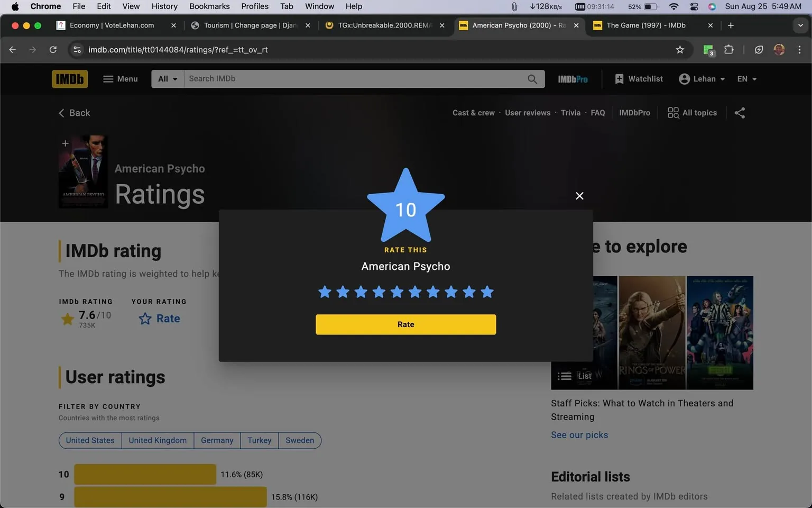
Task: Click the Watchlist bookmark icon
Action: pyautogui.click(x=619, y=78)
